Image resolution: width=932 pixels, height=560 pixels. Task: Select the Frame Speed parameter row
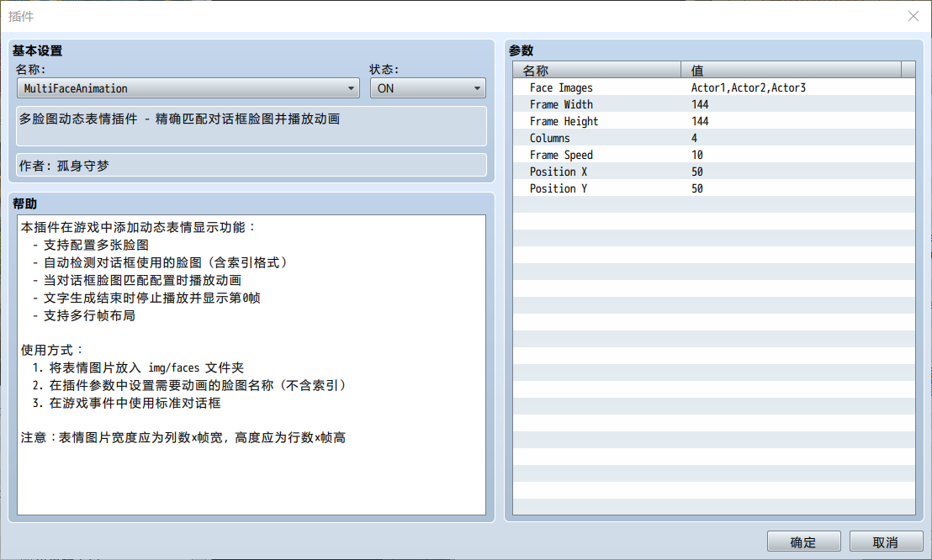(714, 155)
